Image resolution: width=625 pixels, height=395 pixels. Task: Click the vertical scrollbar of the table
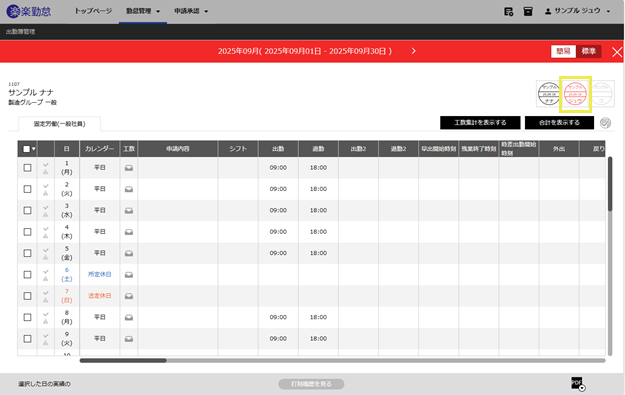610,184
